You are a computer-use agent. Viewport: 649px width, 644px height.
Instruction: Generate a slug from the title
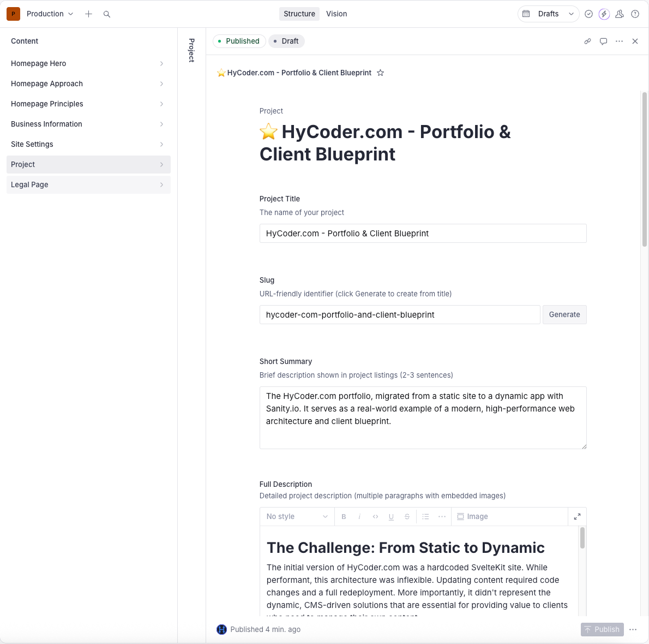[x=564, y=314]
